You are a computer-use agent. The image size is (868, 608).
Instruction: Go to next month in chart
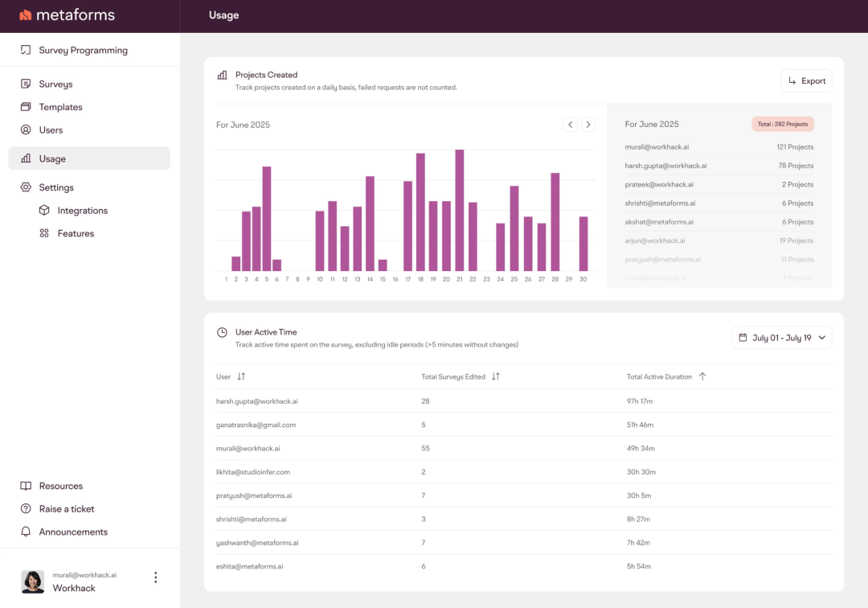[x=588, y=125]
